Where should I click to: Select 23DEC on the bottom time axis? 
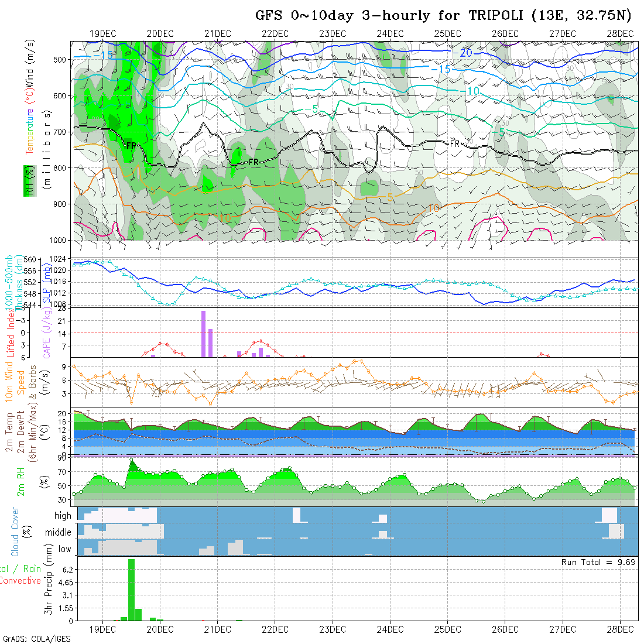[332, 629]
